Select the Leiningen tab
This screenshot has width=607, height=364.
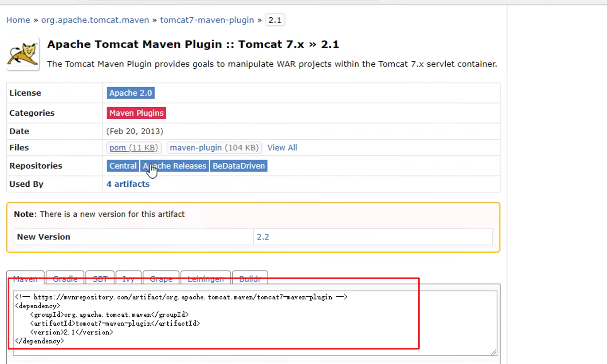[x=205, y=279]
